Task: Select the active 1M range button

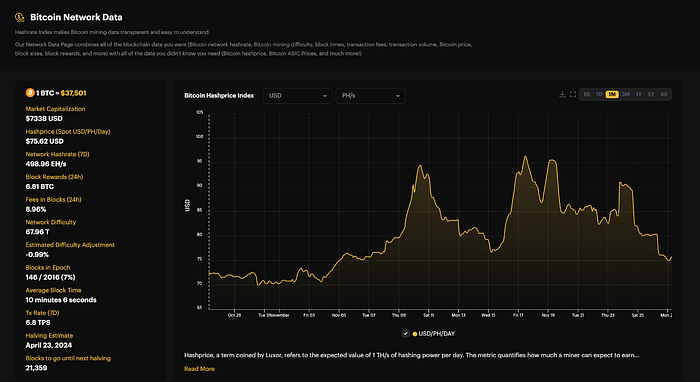Action: coord(612,94)
